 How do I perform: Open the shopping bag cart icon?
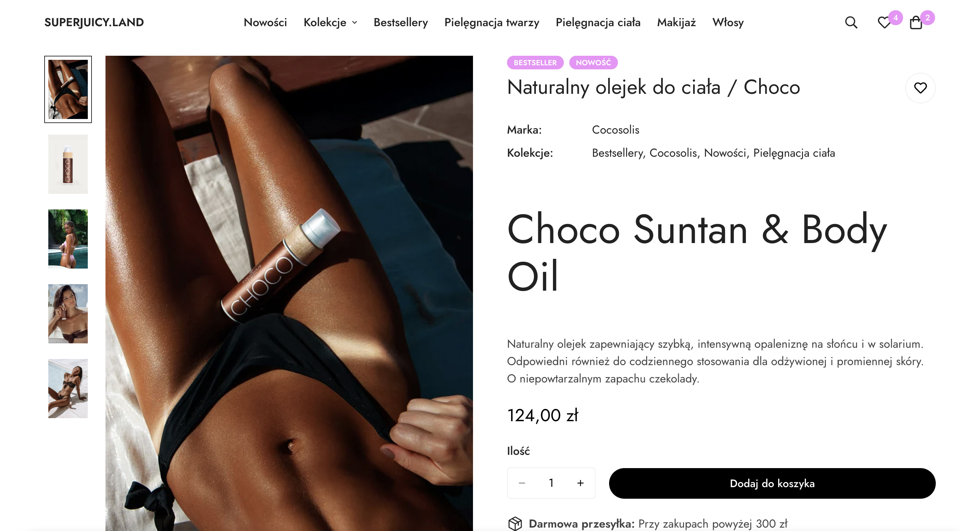point(916,22)
